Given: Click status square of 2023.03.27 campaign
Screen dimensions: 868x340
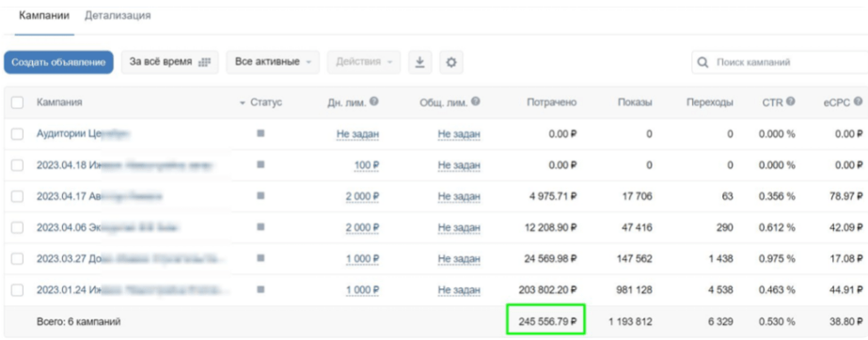Looking at the screenshot, I should (260, 258).
